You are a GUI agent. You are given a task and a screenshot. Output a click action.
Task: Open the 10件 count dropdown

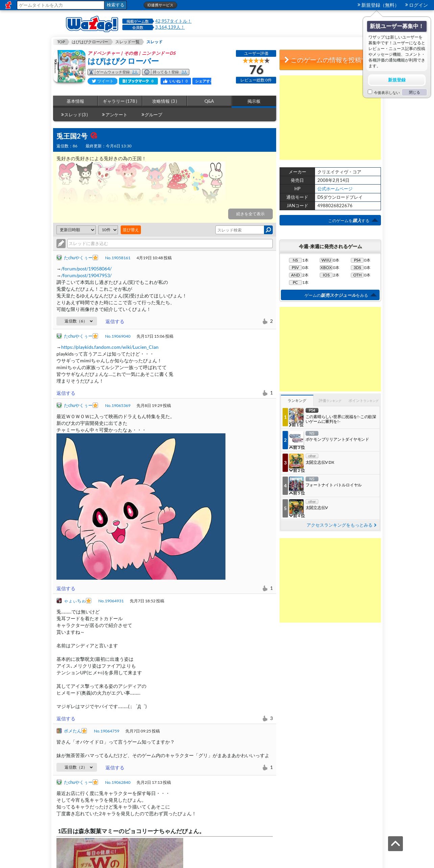pyautogui.click(x=108, y=230)
